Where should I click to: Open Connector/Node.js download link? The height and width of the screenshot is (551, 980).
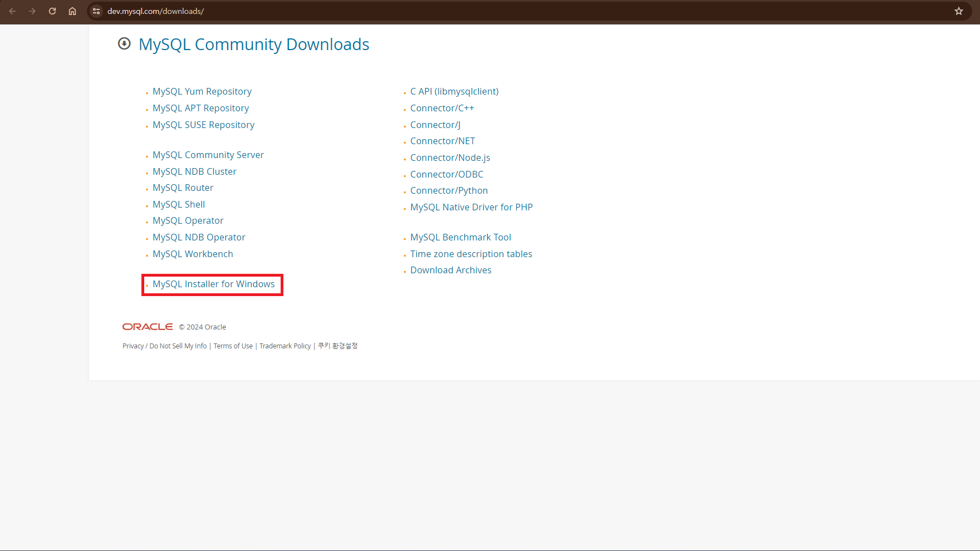450,158
